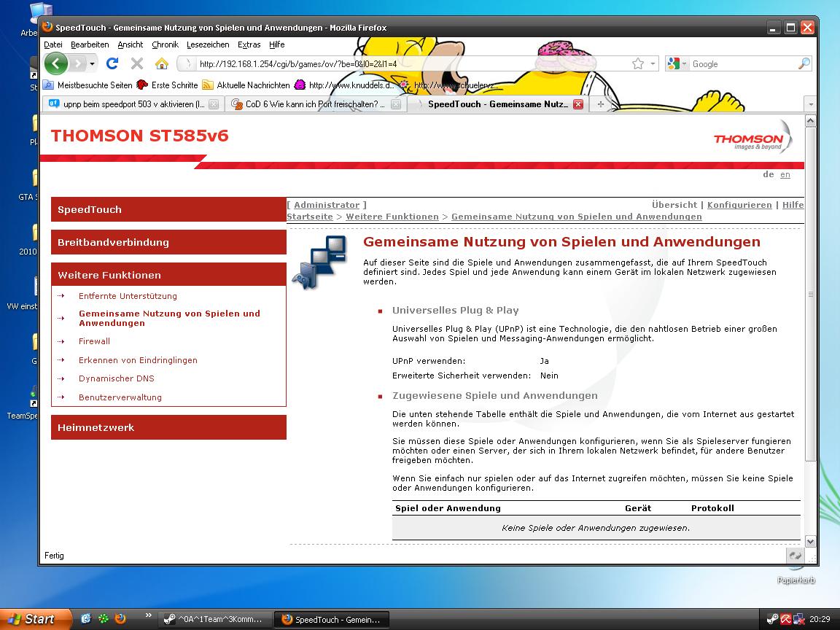The height and width of the screenshot is (630, 840).
Task: Open the list all tabs dropdown
Action: click(x=811, y=104)
